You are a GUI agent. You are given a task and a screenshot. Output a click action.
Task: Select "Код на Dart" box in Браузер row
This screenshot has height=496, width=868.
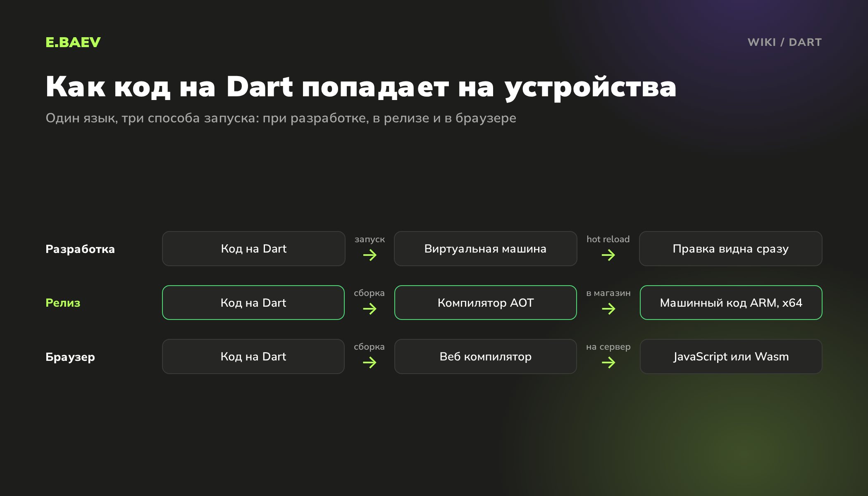click(x=253, y=356)
